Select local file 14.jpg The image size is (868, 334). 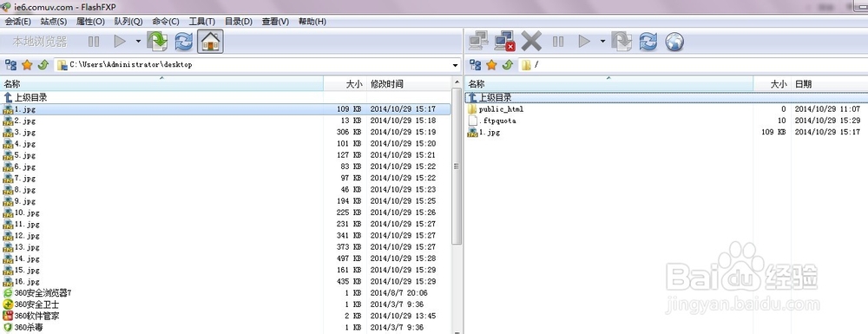click(x=226, y=259)
